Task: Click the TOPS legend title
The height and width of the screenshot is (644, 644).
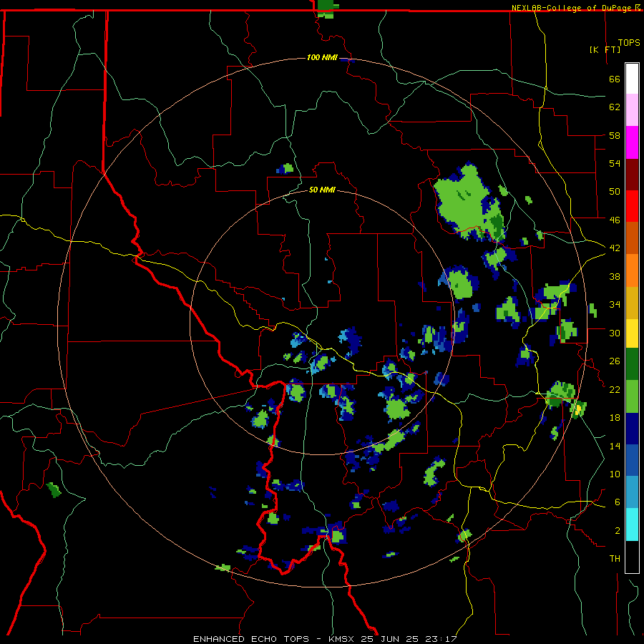Action: 629,43
